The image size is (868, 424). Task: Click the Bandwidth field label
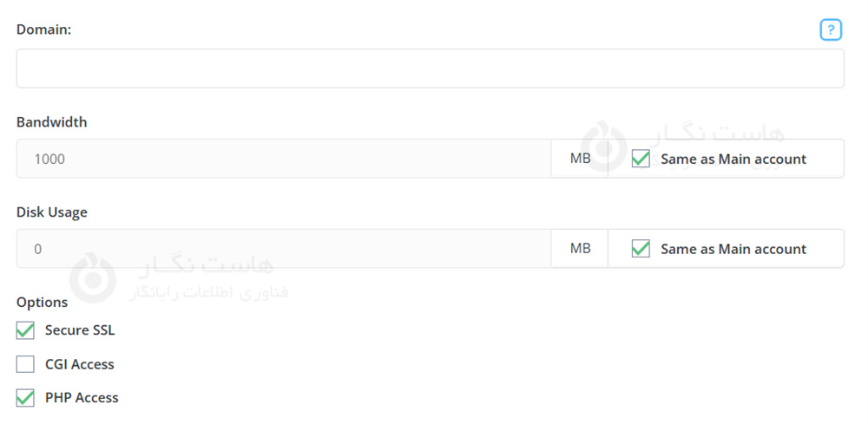(51, 122)
